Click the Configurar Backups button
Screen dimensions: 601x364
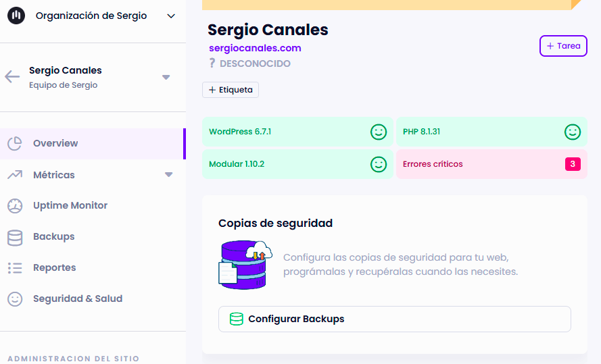click(x=394, y=319)
